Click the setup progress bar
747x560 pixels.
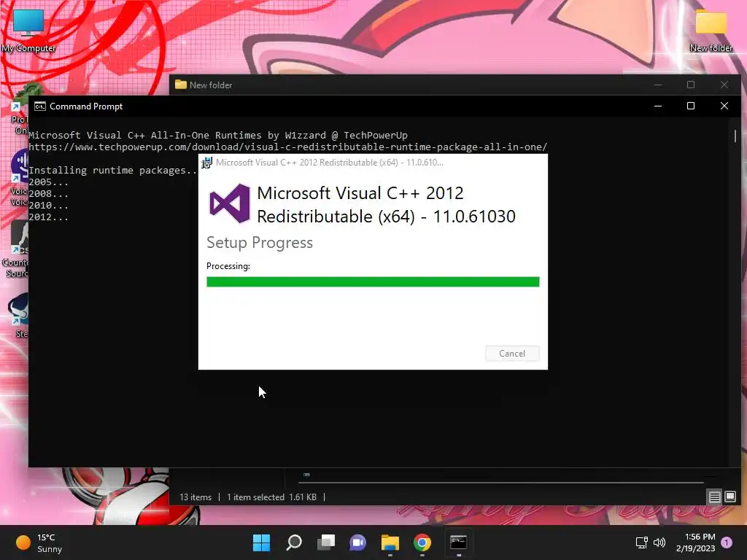tap(373, 282)
